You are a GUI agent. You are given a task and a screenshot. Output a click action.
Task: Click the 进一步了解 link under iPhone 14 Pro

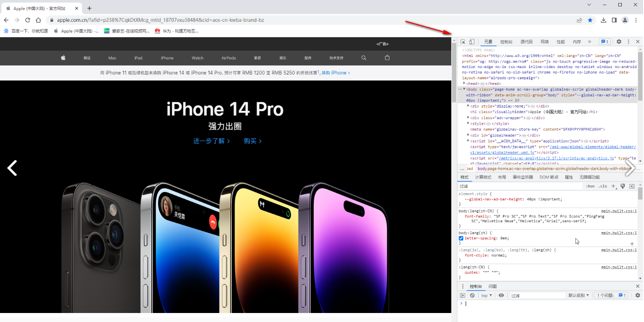pyautogui.click(x=212, y=141)
